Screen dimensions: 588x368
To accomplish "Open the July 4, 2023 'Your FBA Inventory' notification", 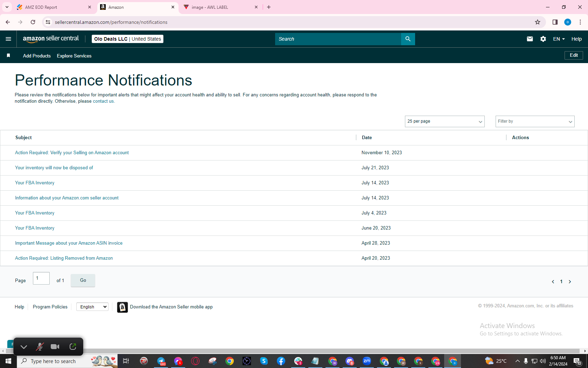I will (x=35, y=213).
